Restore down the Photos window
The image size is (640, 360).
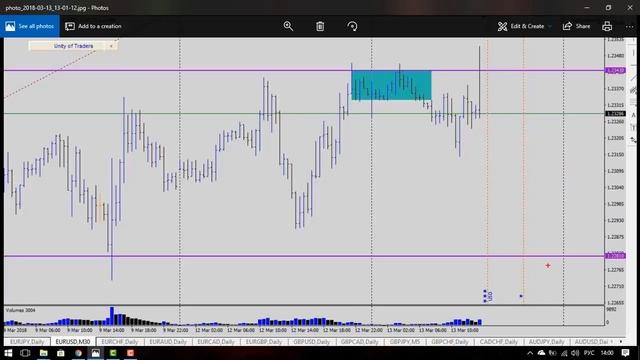coord(608,8)
